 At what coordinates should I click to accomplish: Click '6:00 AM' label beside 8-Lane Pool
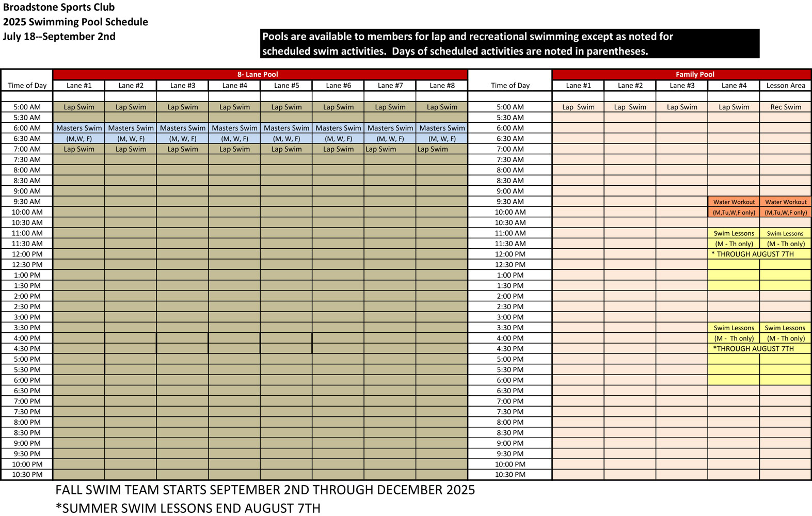coord(27,128)
